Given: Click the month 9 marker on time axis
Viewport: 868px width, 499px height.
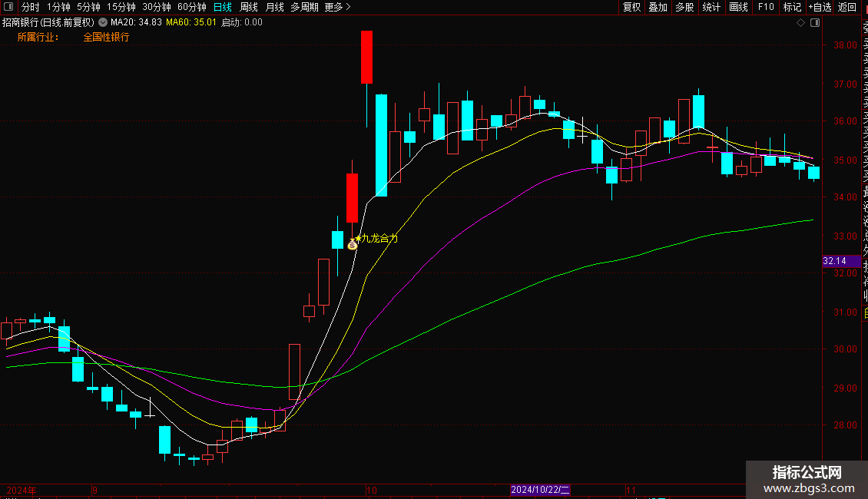Looking at the screenshot, I should click(x=94, y=490).
